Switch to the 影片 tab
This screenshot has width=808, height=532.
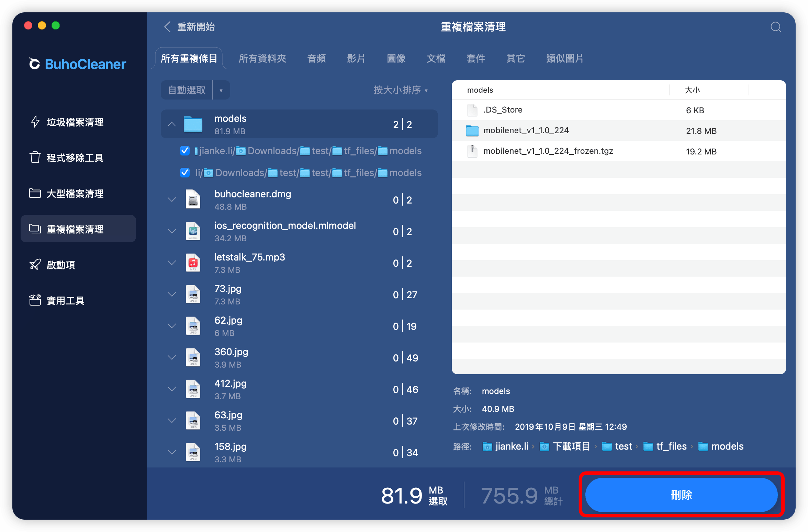point(356,59)
